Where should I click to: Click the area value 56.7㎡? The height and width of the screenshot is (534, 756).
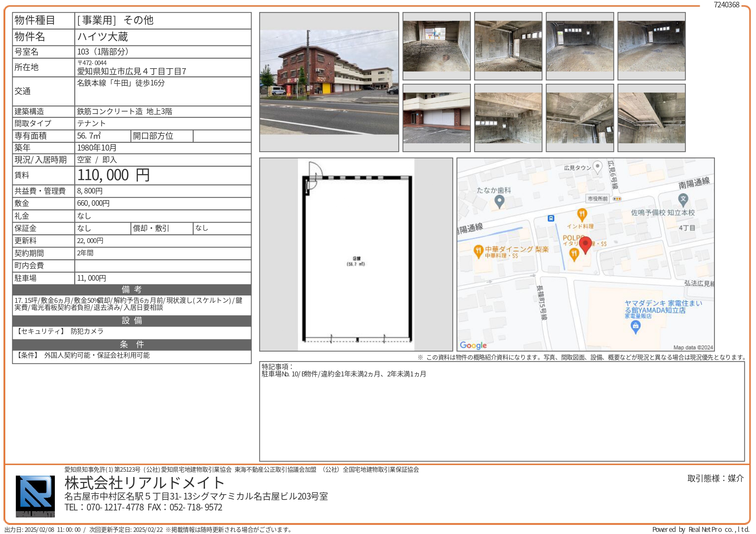tap(89, 136)
